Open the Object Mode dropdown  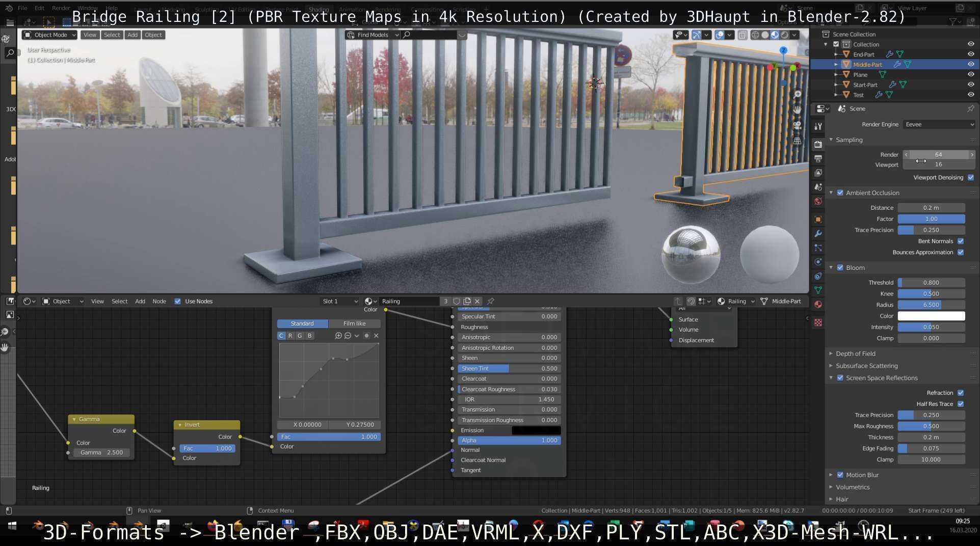49,35
